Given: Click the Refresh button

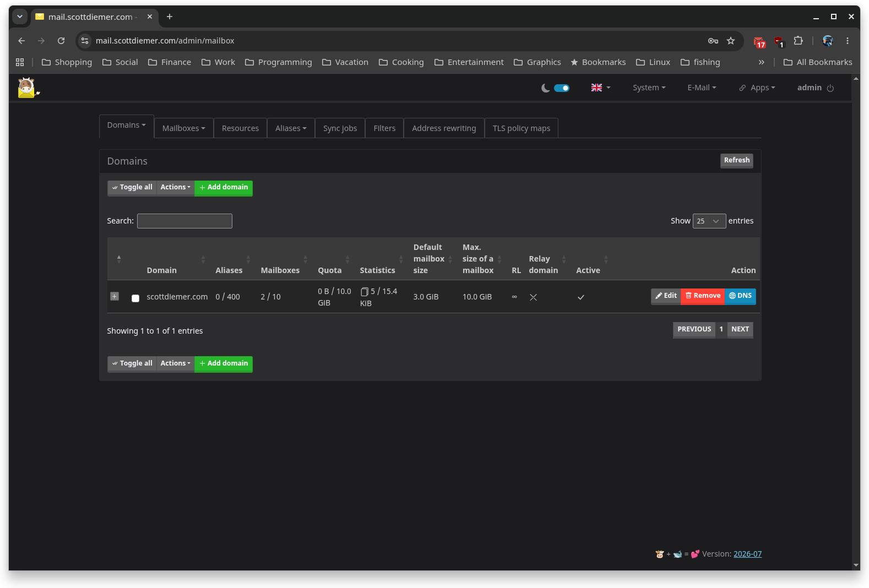Looking at the screenshot, I should click(737, 160).
